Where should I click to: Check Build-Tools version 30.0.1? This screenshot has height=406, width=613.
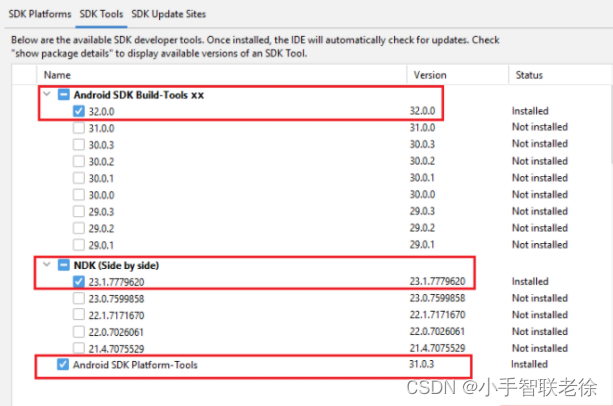click(79, 178)
